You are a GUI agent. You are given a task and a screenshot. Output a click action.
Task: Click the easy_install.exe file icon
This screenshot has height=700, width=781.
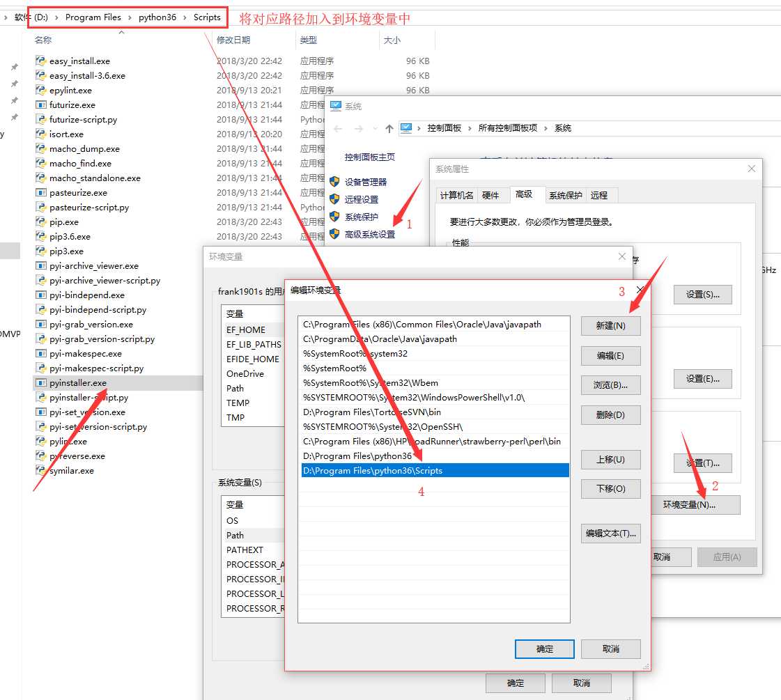(41, 61)
